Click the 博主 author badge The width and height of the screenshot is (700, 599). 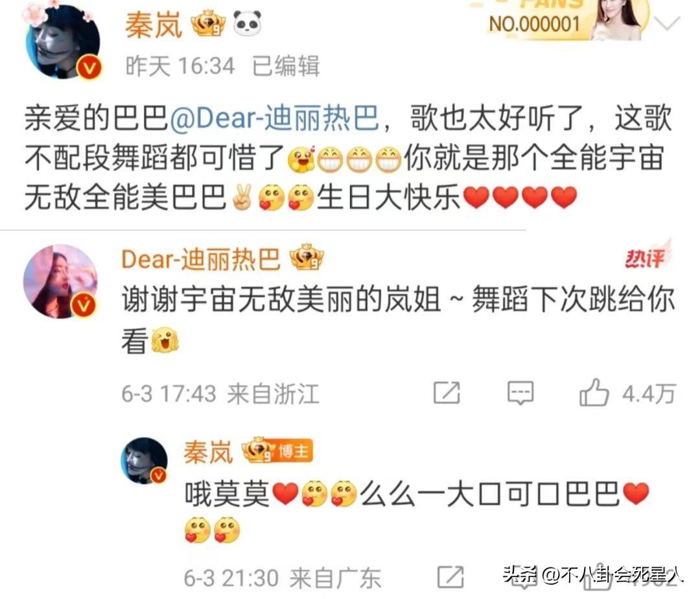[293, 452]
